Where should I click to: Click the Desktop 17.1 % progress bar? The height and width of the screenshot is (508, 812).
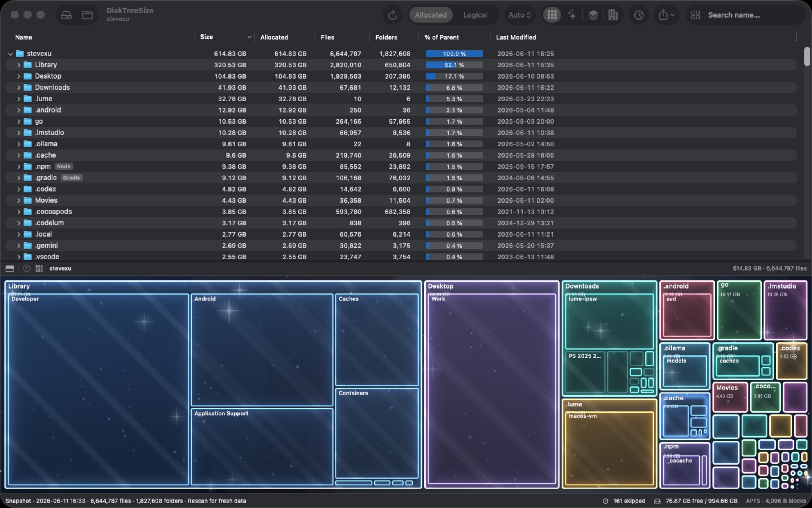[x=454, y=76]
